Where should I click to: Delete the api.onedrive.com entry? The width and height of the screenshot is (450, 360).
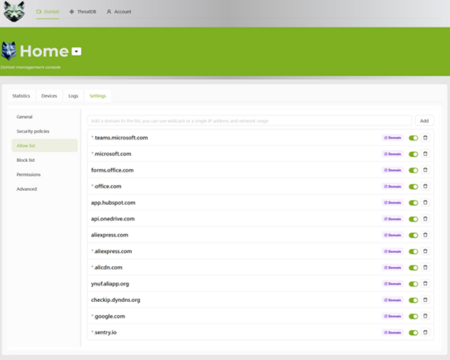425,219
